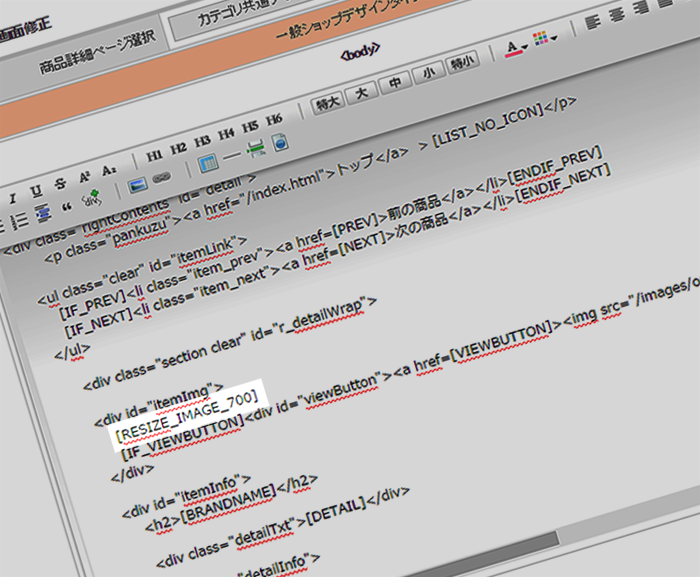Apply superscript formatting
Image resolution: width=700 pixels, height=577 pixels.
[x=85, y=177]
